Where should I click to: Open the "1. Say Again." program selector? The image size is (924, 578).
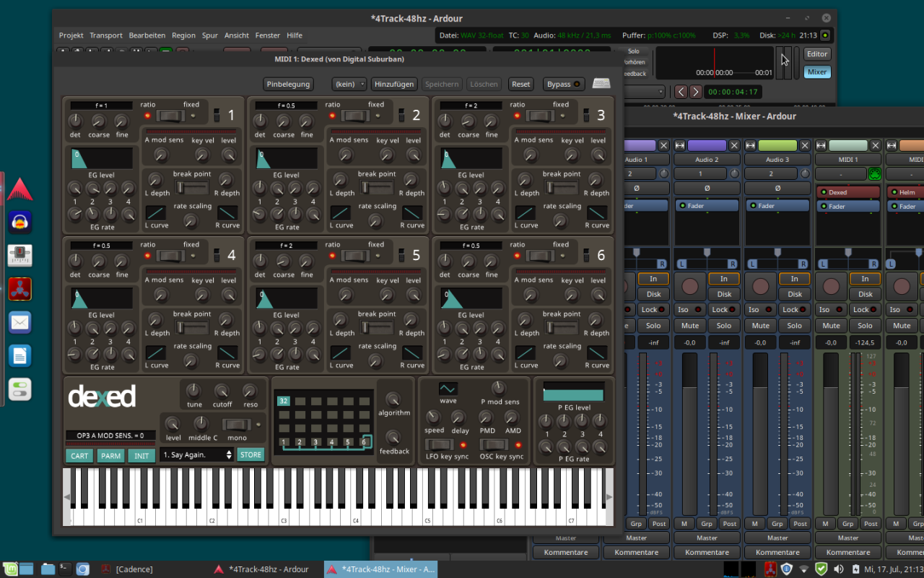197,454
